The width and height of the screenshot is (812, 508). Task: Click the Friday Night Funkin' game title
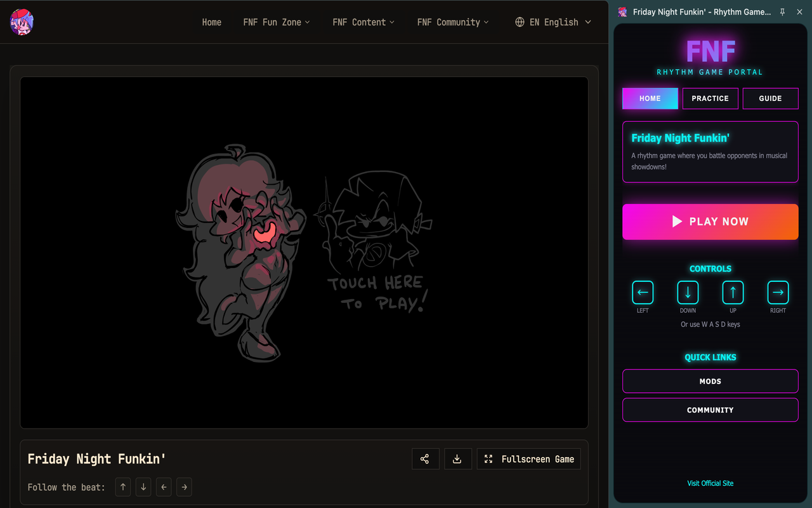[96, 459]
